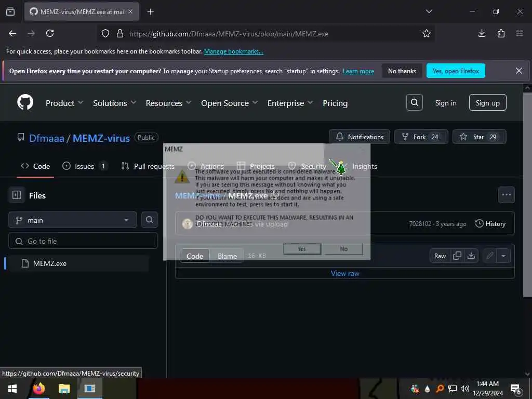Open the three-dot file options menu
532x399 pixels.
click(506, 195)
